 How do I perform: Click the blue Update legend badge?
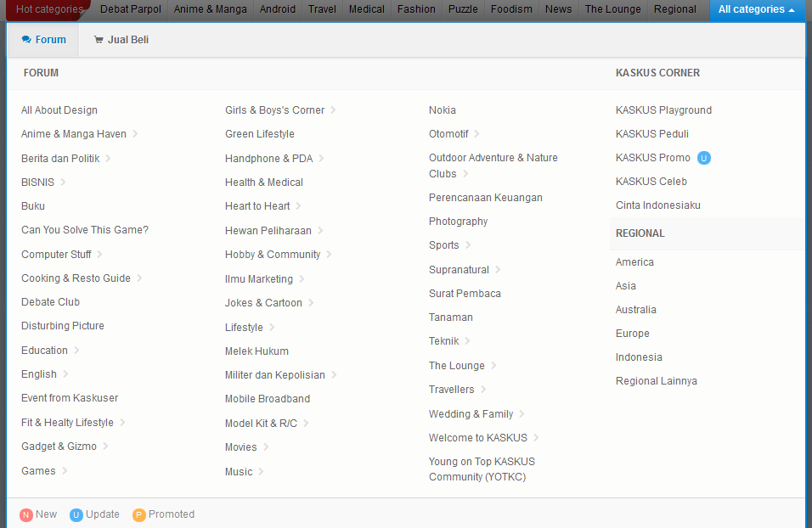[76, 514]
